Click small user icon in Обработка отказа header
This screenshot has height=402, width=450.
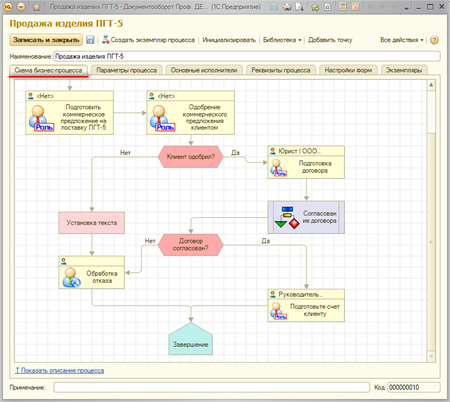[x=64, y=261]
